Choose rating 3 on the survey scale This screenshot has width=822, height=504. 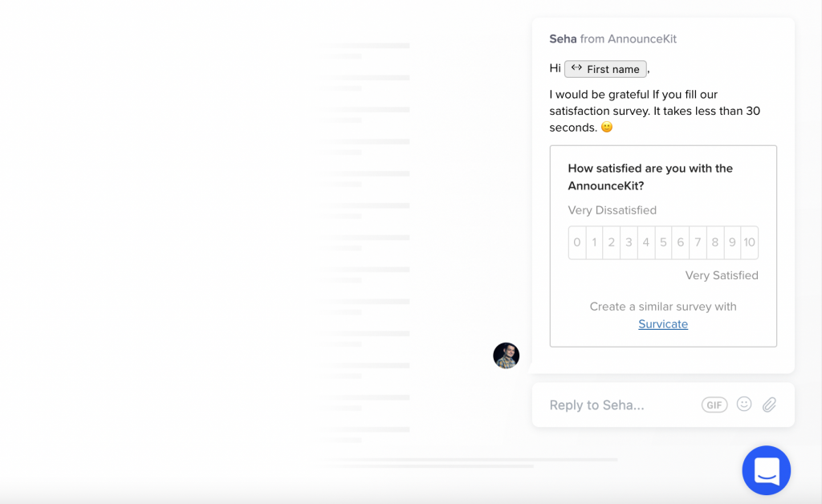[629, 242]
